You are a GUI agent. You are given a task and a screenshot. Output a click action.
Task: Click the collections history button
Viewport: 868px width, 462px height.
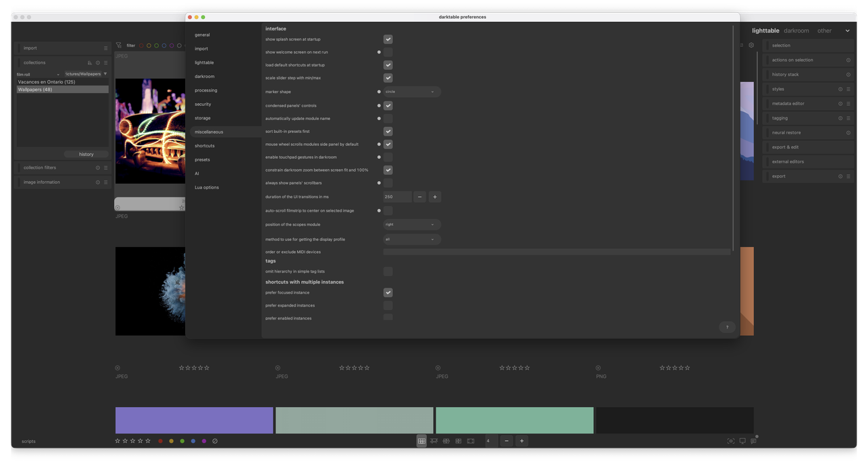pyautogui.click(x=86, y=154)
